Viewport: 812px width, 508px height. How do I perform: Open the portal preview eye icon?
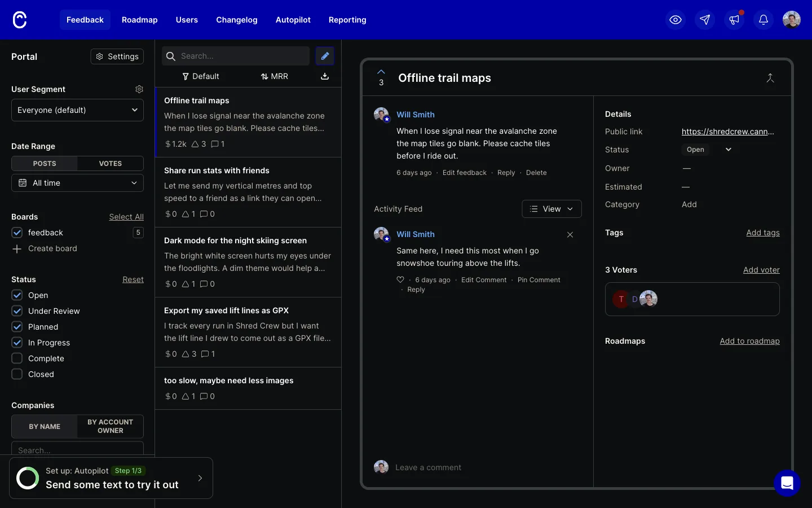pos(676,20)
